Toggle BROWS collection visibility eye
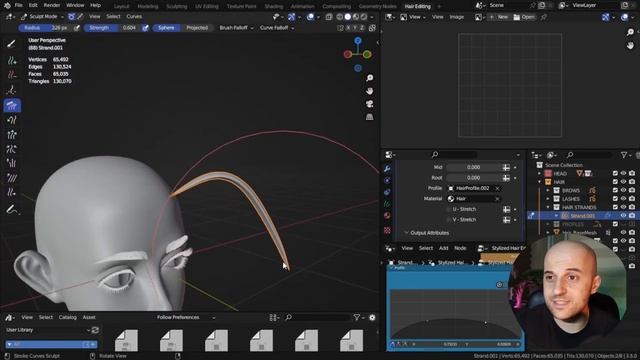This screenshot has height=360, width=640. [623, 190]
